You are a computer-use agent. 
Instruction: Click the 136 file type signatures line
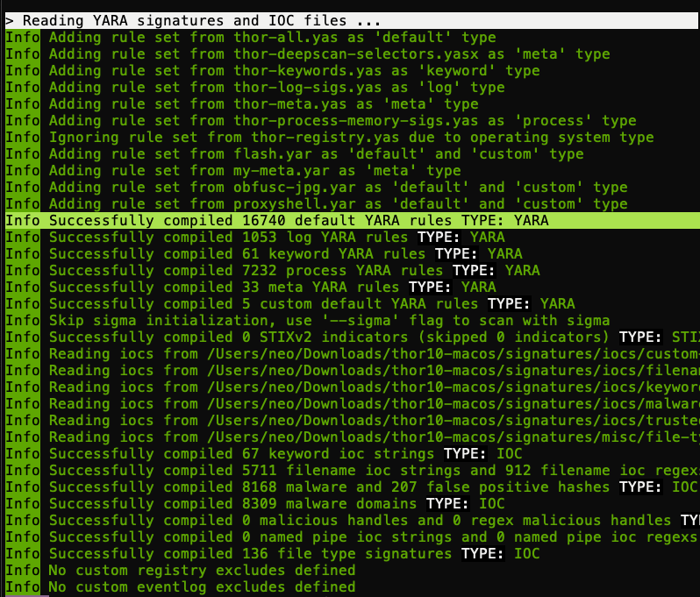click(294, 554)
